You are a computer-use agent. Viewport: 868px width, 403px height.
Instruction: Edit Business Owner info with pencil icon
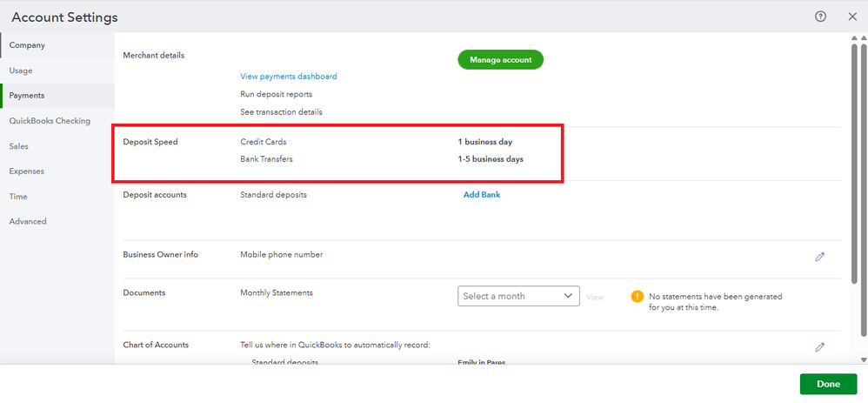tap(820, 257)
